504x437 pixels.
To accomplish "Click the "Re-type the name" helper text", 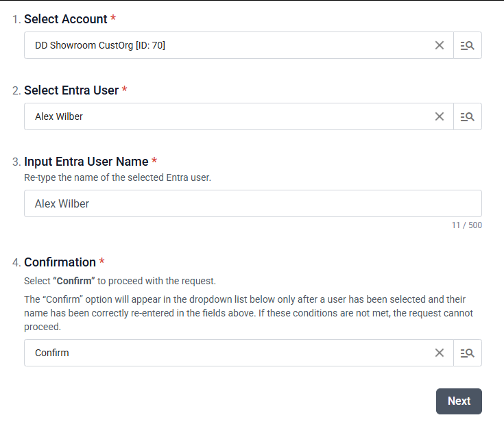I will pyautogui.click(x=117, y=178).
